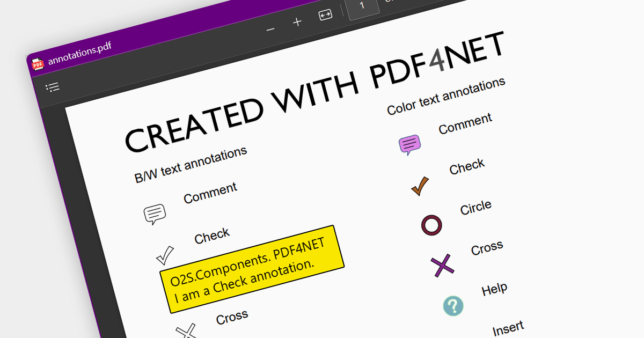Open the table of contents sidebar
The width and height of the screenshot is (644, 338).
pos(53,87)
